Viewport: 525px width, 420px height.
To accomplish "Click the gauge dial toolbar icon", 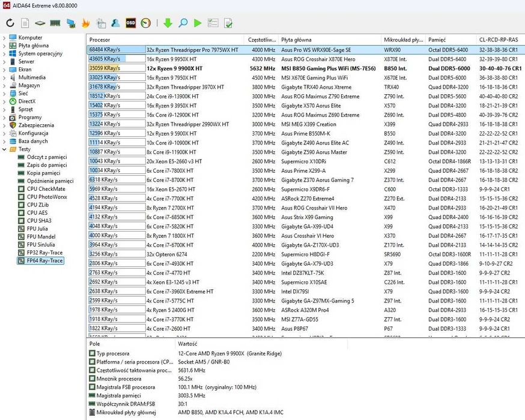I will [145, 23].
